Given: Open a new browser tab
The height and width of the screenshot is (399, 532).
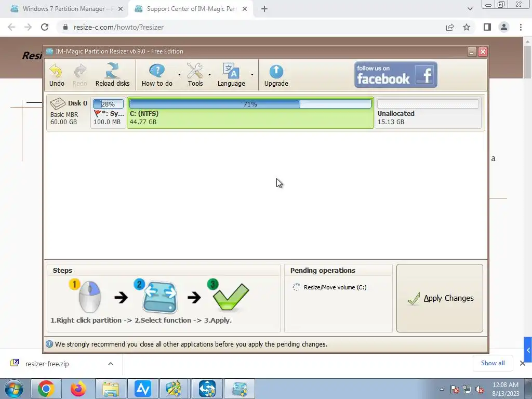Looking at the screenshot, I should (x=264, y=9).
